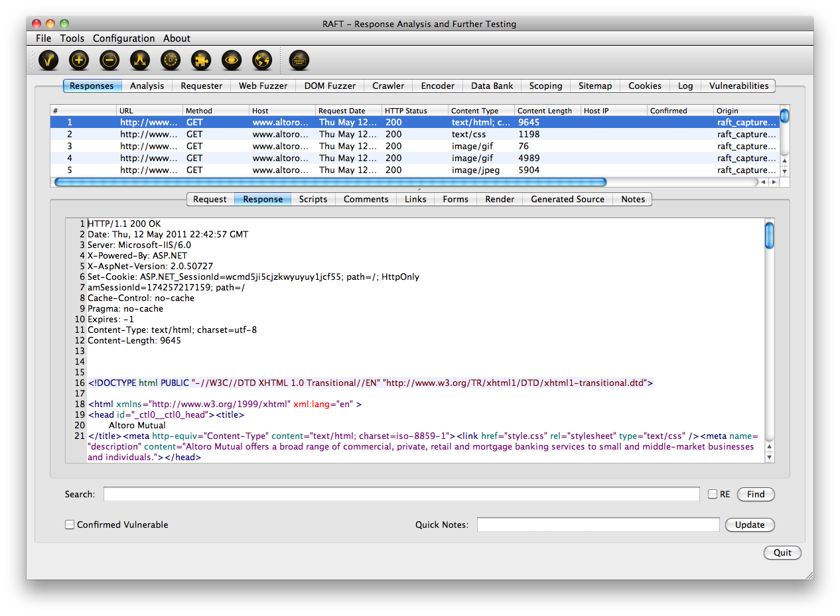The image size is (840, 616).
Task: Click the puzzle piece toolbar icon
Action: 201,60
